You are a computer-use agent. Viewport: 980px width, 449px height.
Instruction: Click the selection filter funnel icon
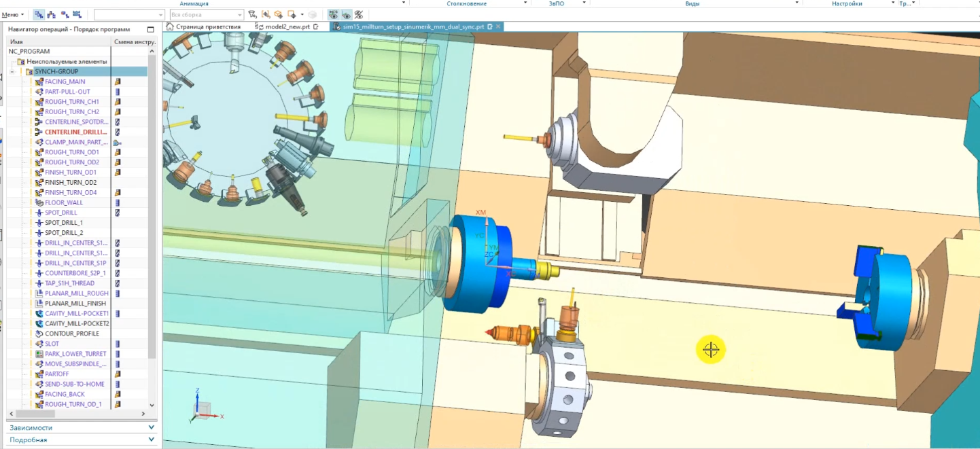coord(252,14)
